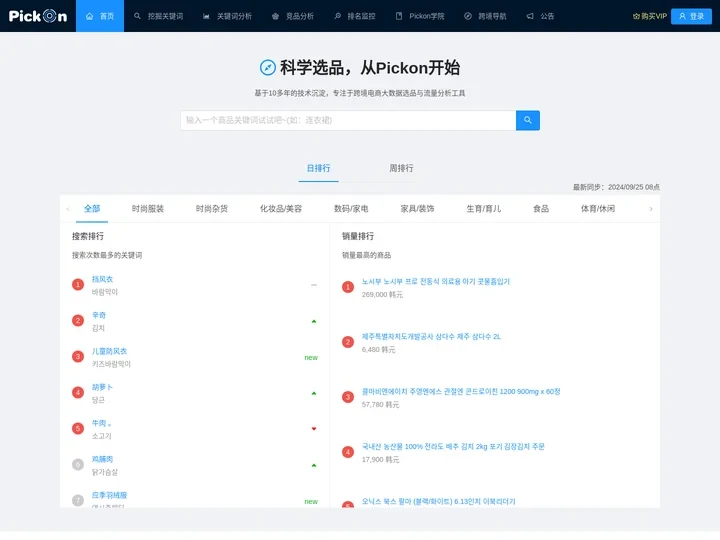Select the 体育/休闲 category tab

(598, 209)
